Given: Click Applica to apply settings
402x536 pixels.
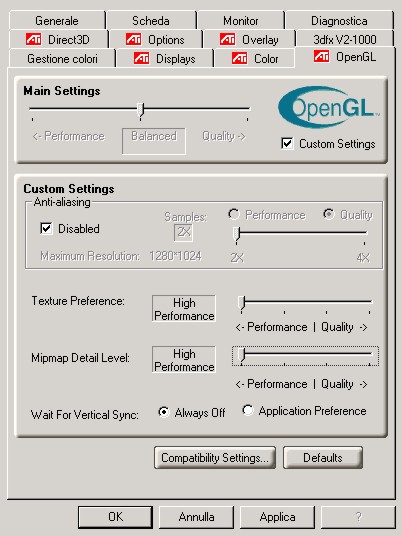Looking at the screenshot, I should tap(277, 517).
